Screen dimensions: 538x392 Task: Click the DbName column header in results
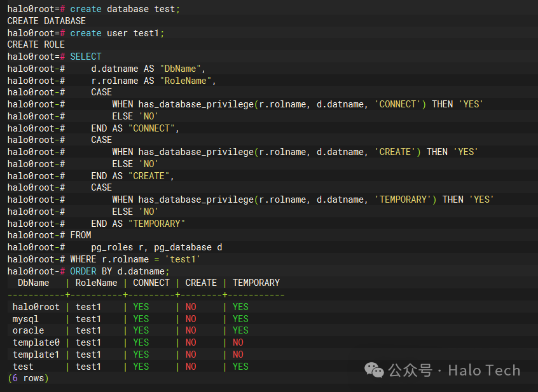(33, 283)
